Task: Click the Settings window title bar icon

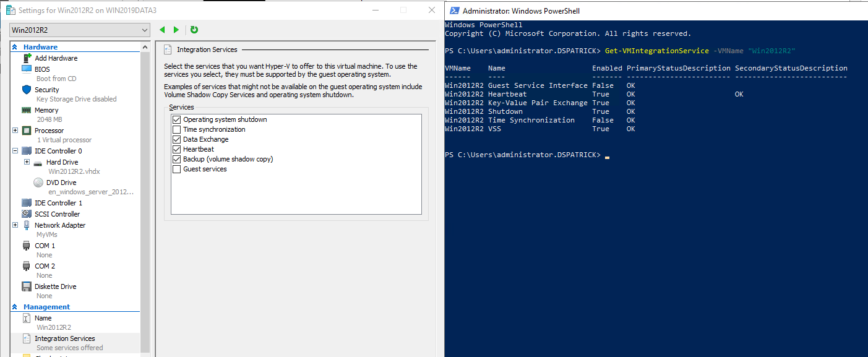Action: pyautogui.click(x=11, y=11)
